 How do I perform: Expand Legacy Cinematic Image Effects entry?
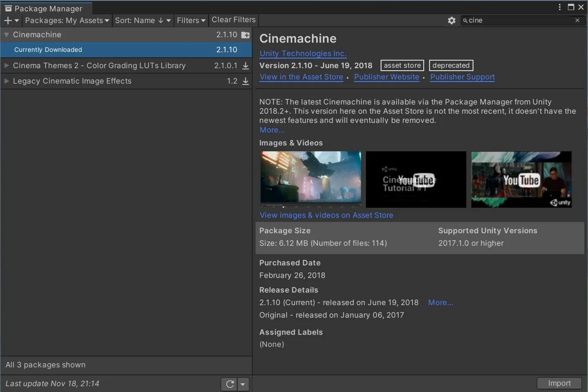(x=6, y=81)
